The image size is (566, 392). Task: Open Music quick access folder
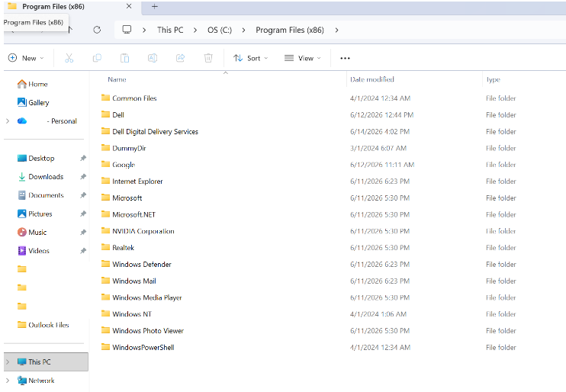32,232
